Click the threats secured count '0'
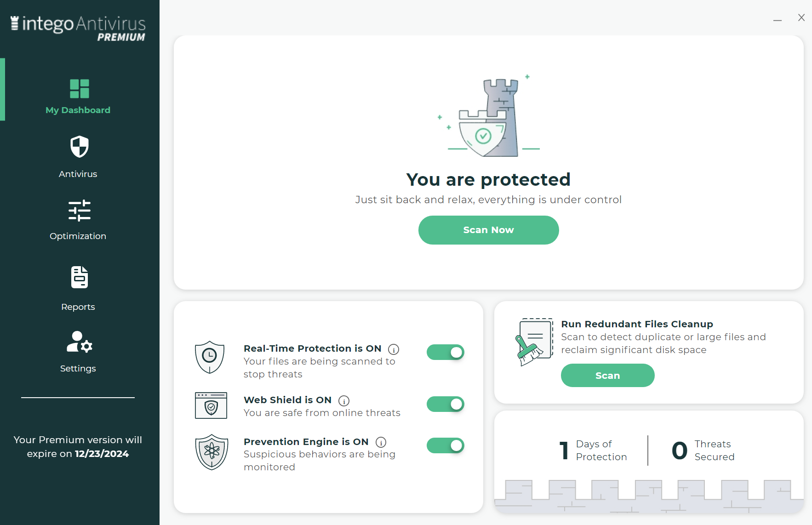 (x=680, y=451)
